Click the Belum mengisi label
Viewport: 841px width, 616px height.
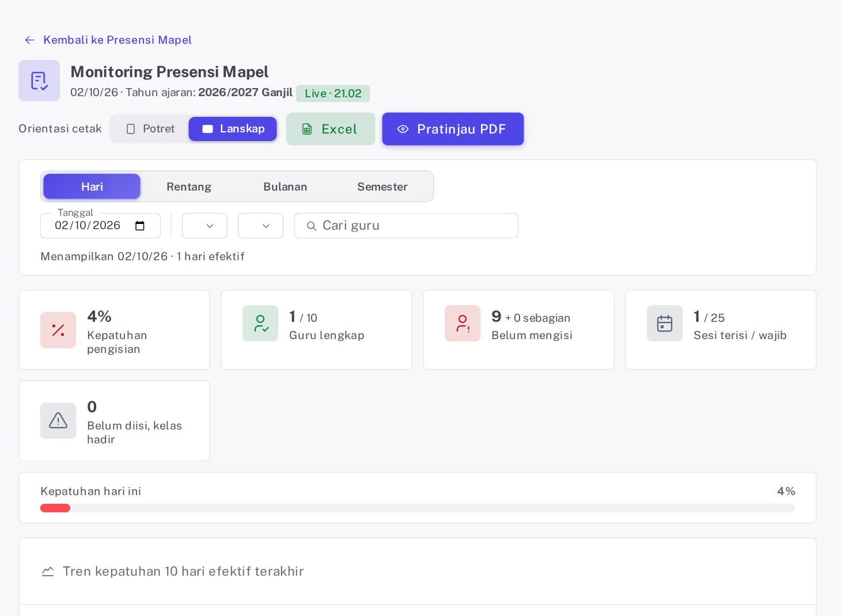532,336
